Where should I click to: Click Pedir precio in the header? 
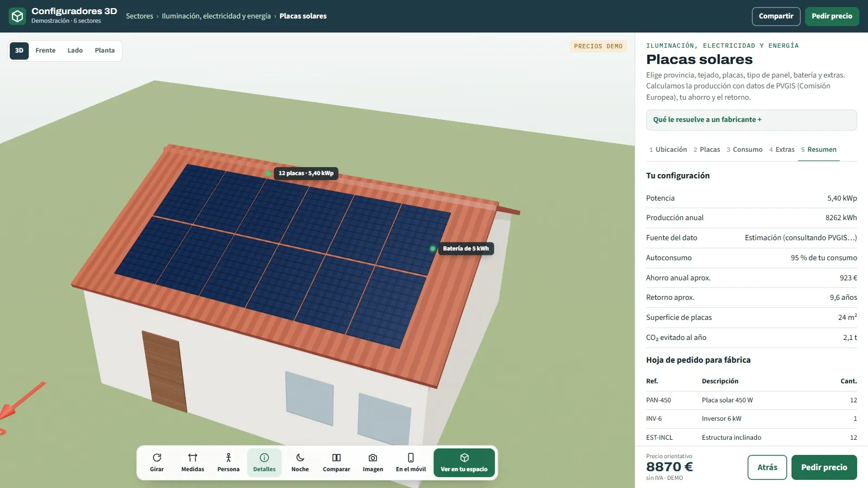[832, 16]
